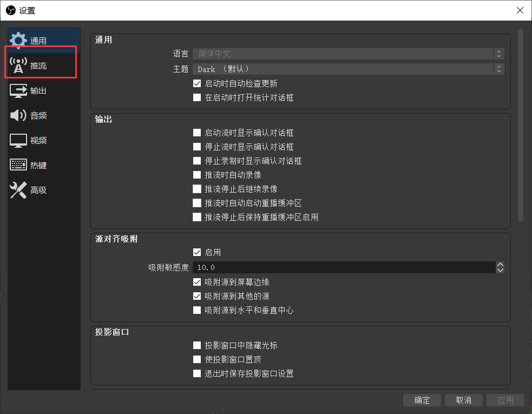Switch to the 热键 settings tab label
This screenshot has width=532, height=414.
point(38,166)
